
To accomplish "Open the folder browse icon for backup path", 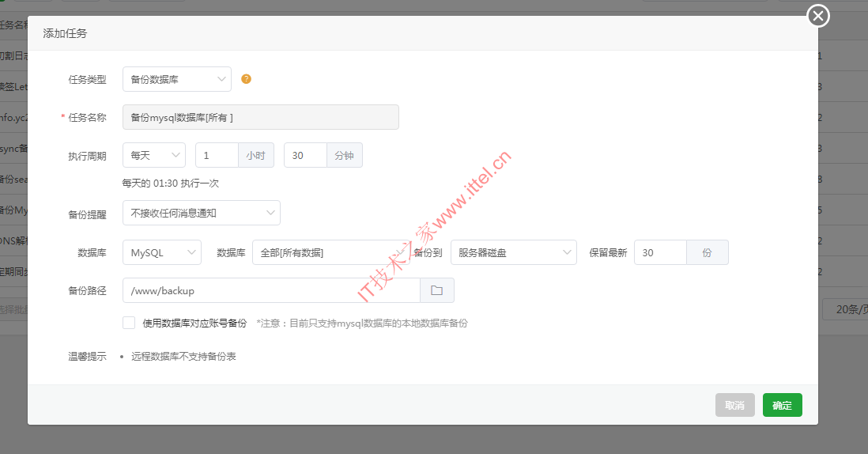I will coord(437,290).
